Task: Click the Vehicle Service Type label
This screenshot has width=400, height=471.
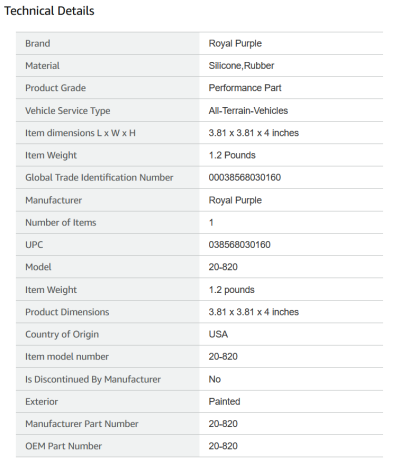Action: (x=68, y=111)
